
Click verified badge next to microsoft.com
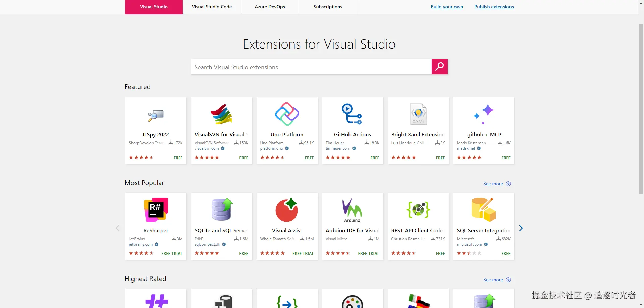click(486, 244)
